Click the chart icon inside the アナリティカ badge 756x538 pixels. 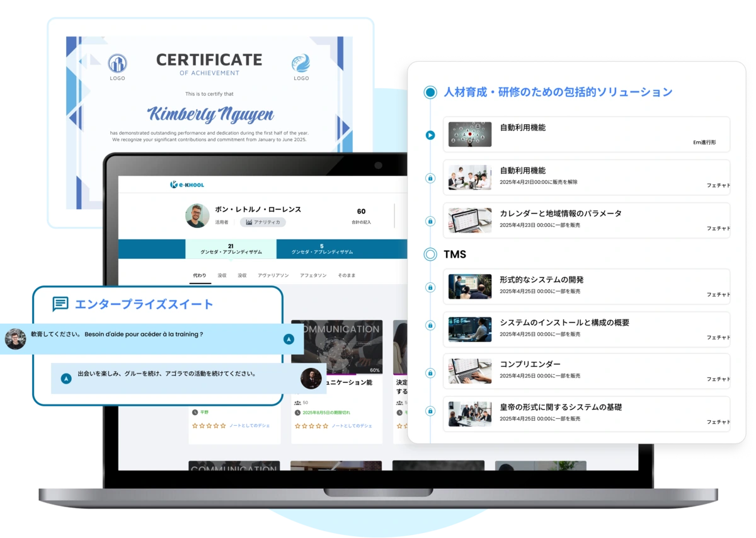pyautogui.click(x=249, y=222)
